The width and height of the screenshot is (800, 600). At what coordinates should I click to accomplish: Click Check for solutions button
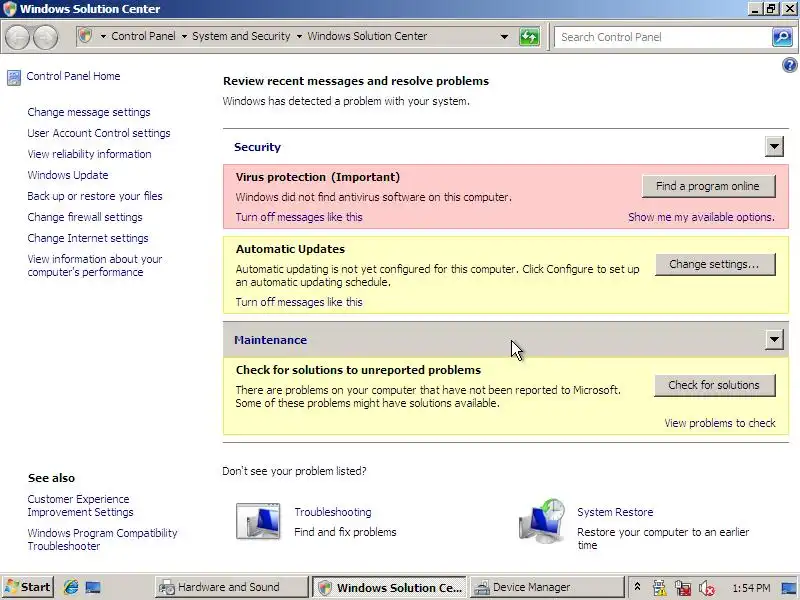point(715,385)
